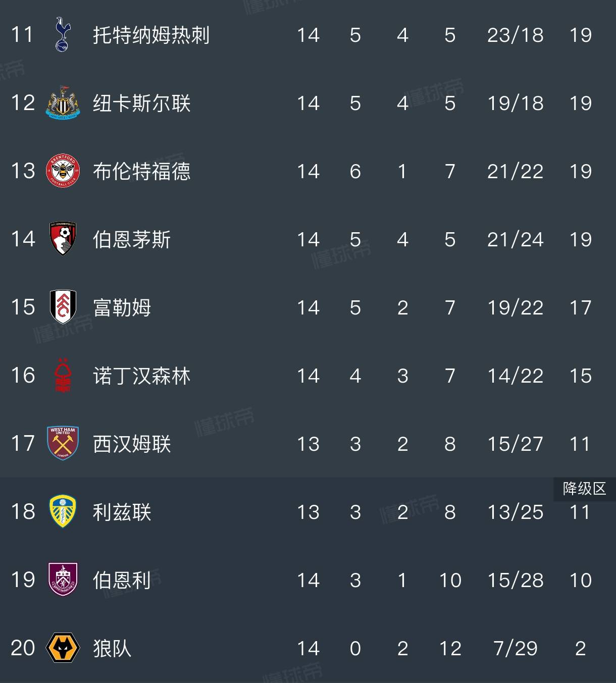Tap team name 伯恩茅斯
The height and width of the screenshot is (683, 616).
coord(132,240)
